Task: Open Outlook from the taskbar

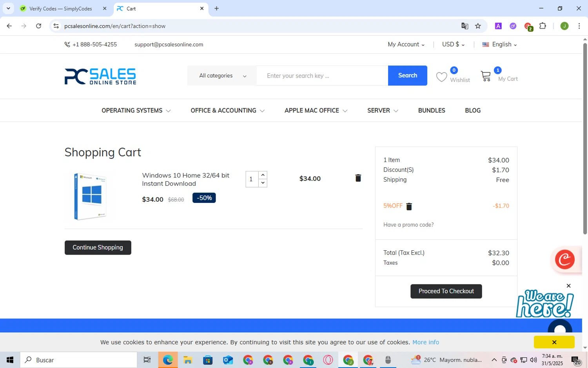Action: point(228,360)
